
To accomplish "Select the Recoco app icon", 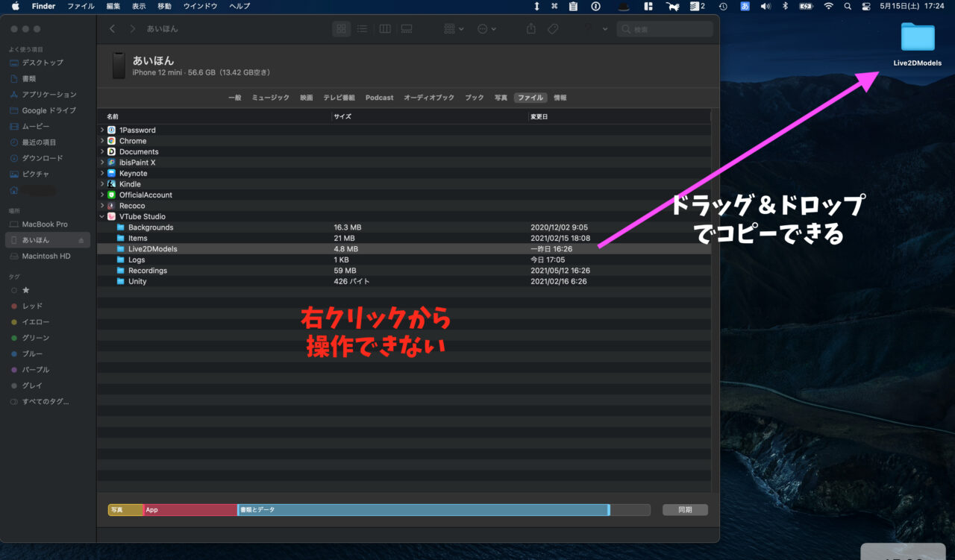I will (x=110, y=205).
